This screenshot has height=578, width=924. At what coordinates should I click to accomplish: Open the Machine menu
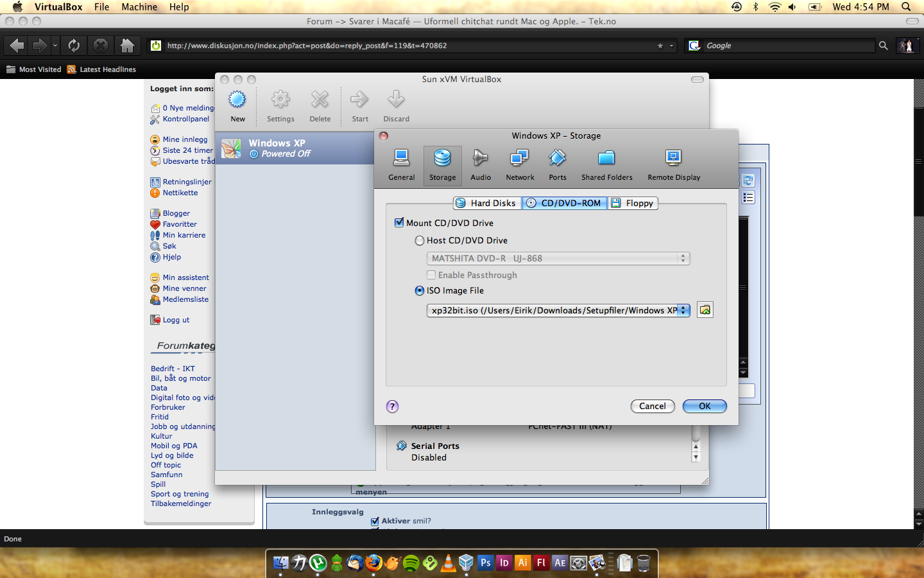point(139,7)
